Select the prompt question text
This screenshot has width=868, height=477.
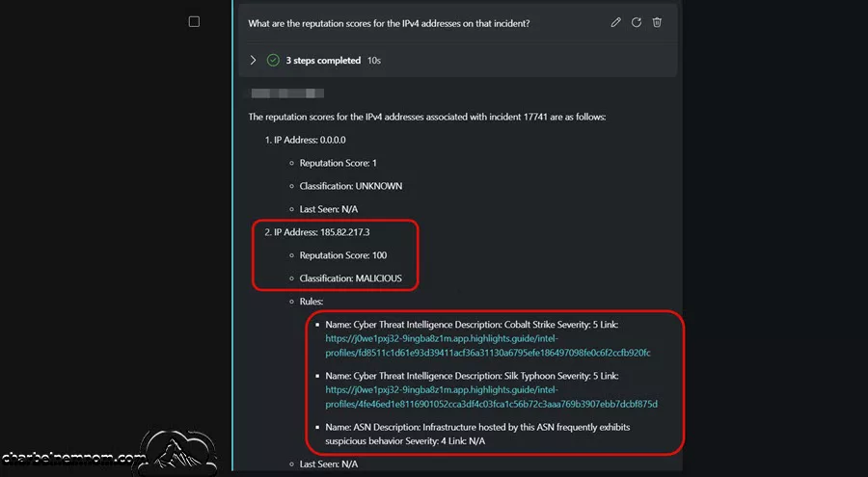point(389,24)
